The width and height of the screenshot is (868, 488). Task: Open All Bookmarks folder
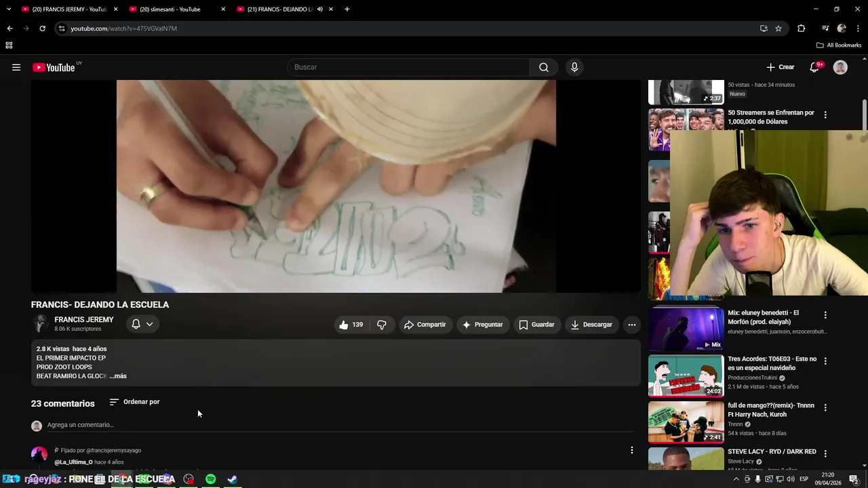click(x=838, y=45)
